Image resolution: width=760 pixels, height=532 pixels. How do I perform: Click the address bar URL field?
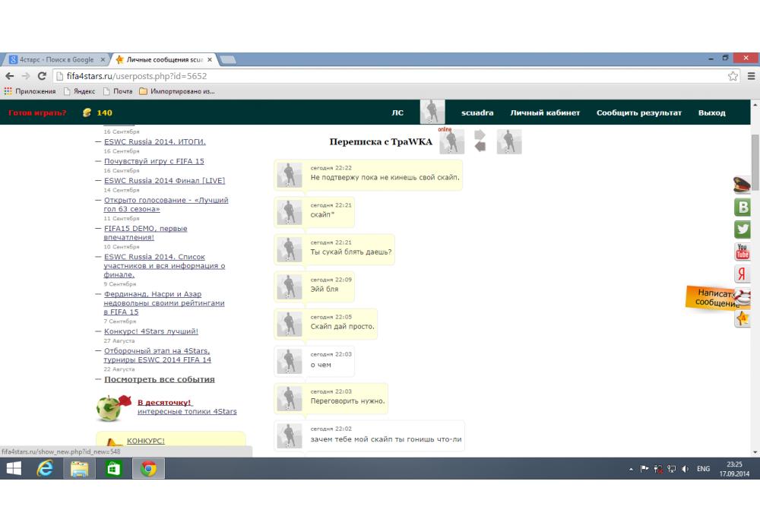click(x=380, y=76)
